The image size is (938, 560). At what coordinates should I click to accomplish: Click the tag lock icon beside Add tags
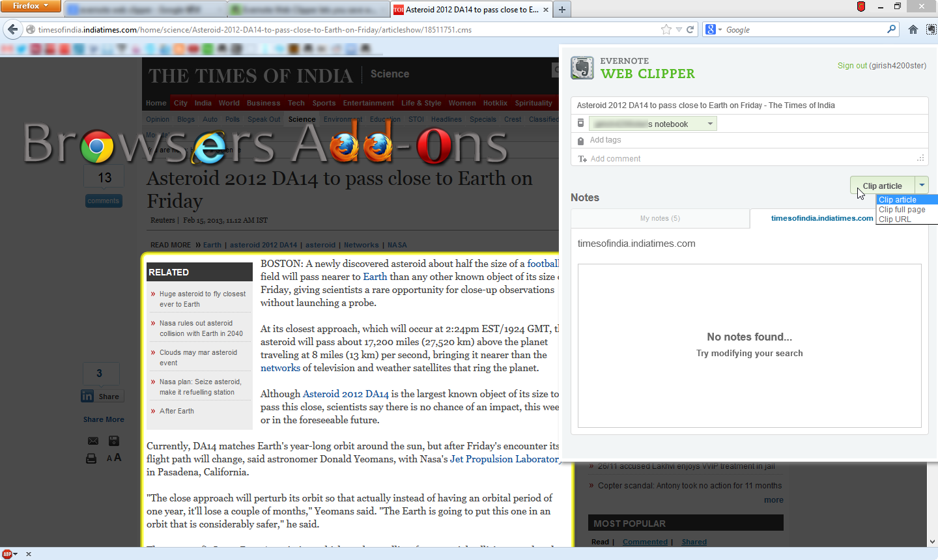pos(580,141)
